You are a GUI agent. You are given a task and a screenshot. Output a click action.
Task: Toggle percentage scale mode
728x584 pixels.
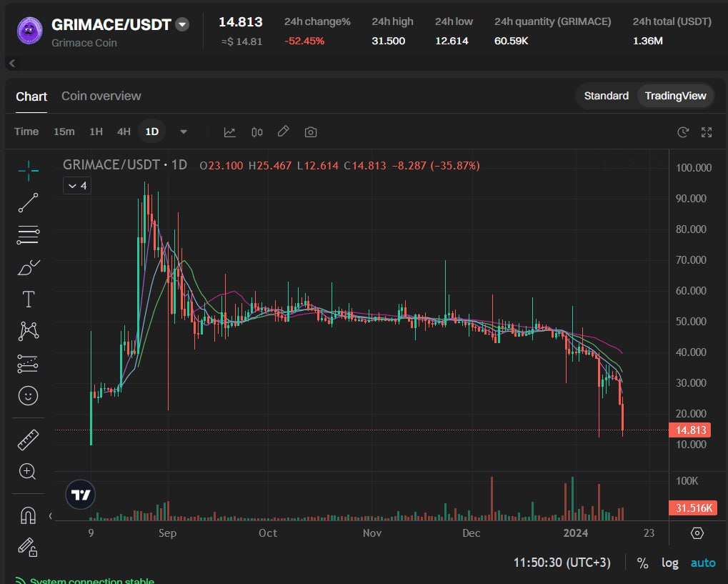tap(642, 563)
